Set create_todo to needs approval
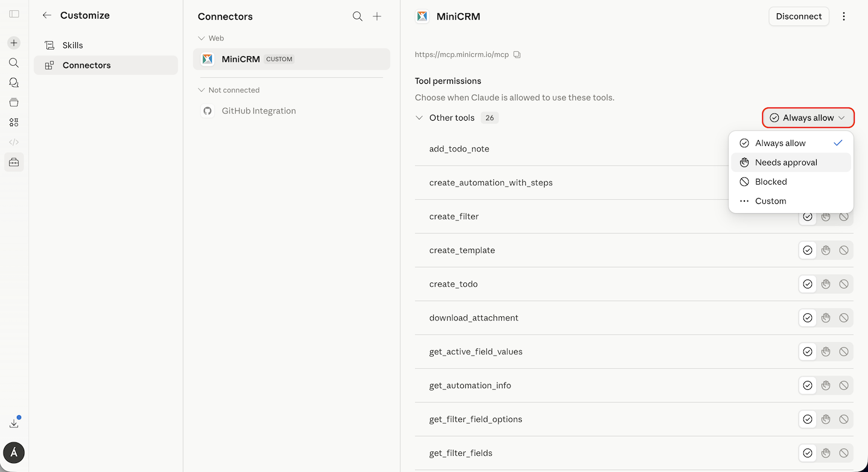The height and width of the screenshot is (472, 868). 826,284
